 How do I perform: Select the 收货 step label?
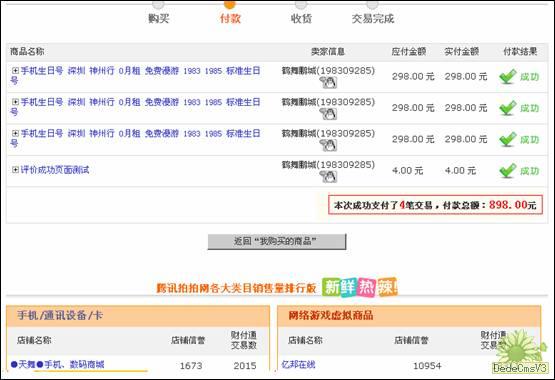(x=301, y=18)
